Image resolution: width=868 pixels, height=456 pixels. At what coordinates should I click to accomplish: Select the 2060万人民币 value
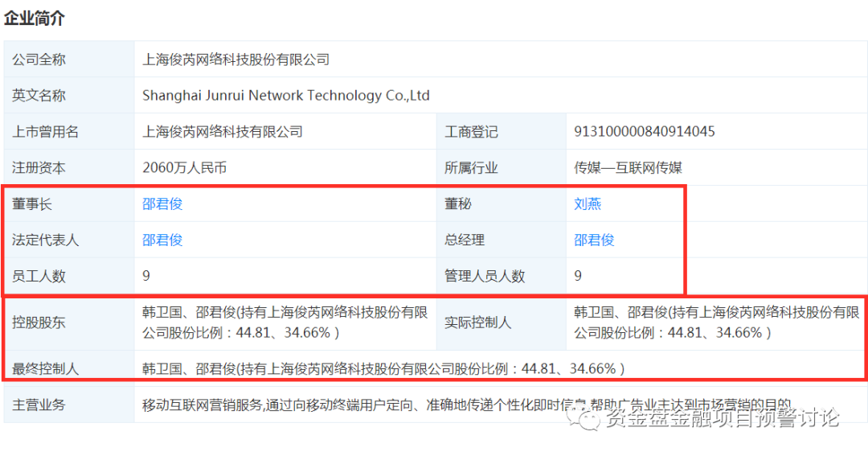[184, 167]
